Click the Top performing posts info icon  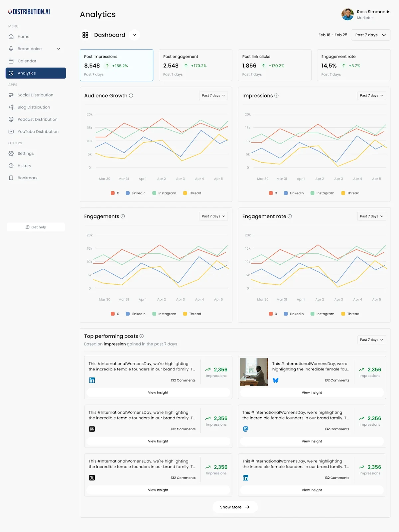[x=142, y=336]
